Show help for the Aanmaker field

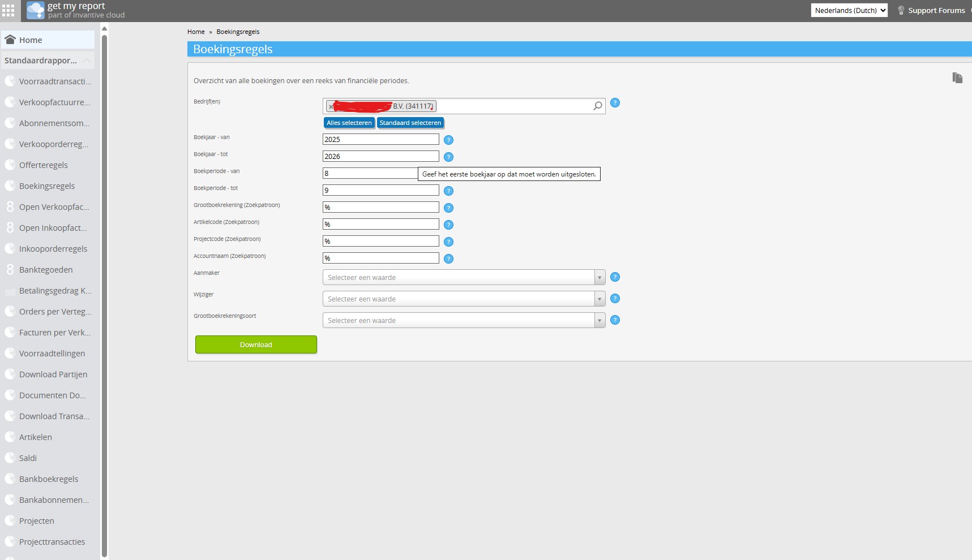615,277
